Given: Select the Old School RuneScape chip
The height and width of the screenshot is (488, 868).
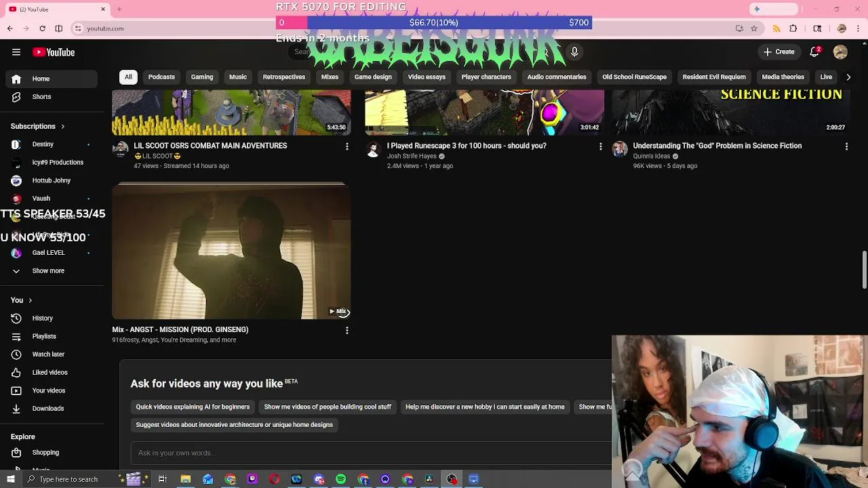Looking at the screenshot, I should [x=635, y=77].
